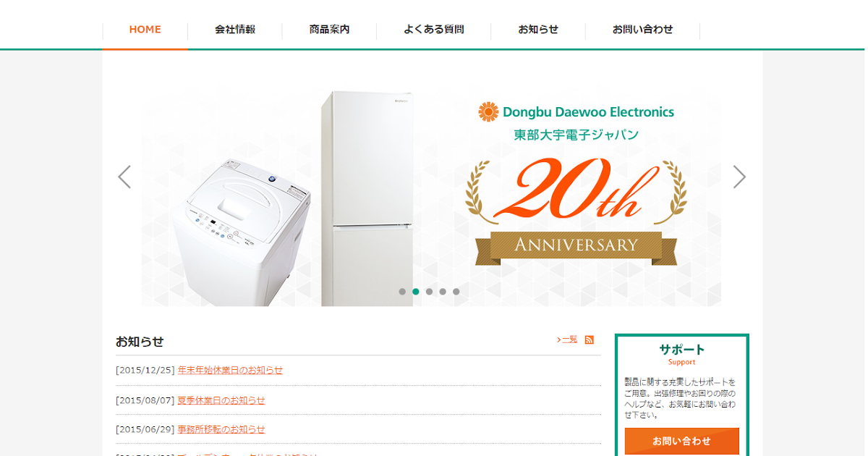Open the 一覧 news list link
This screenshot has width=868, height=456.
click(567, 339)
